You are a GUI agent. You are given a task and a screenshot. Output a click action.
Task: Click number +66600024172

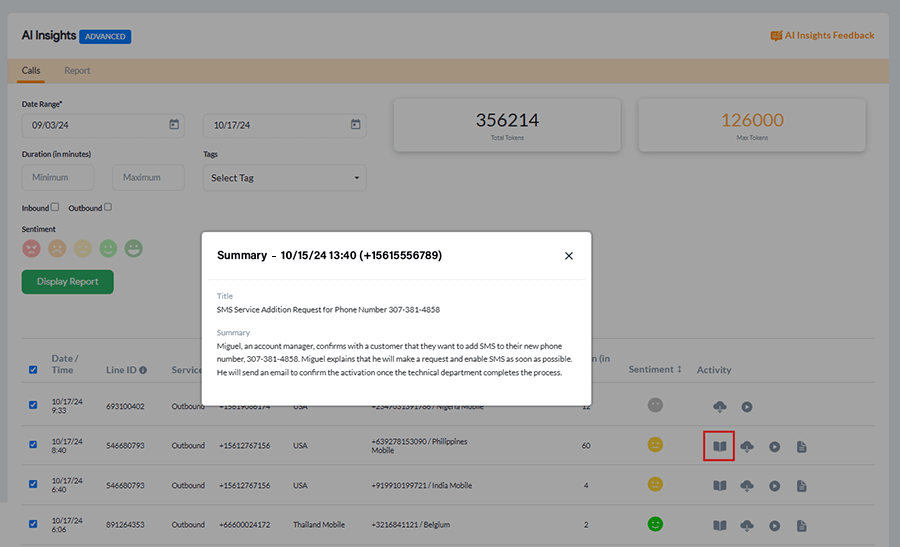pyautogui.click(x=245, y=525)
